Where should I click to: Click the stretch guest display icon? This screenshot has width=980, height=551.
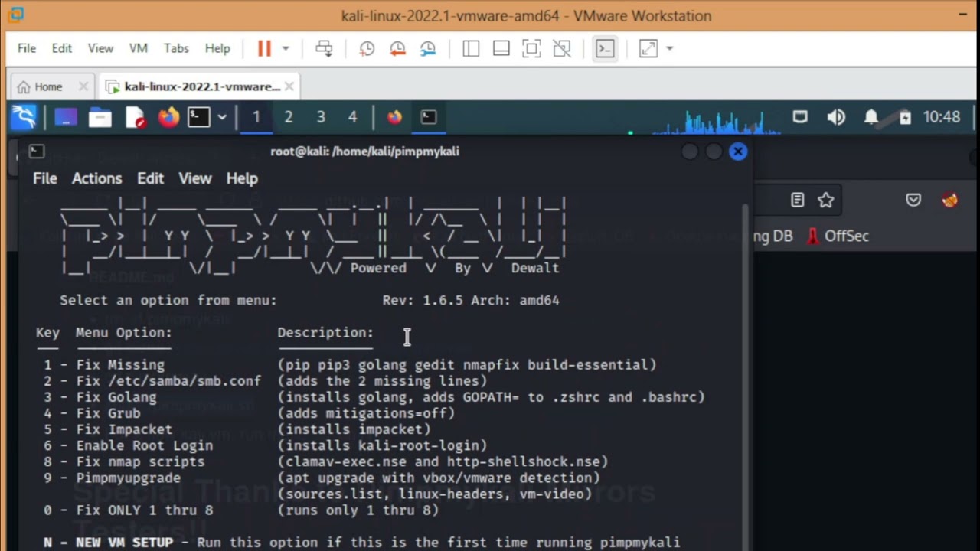648,48
